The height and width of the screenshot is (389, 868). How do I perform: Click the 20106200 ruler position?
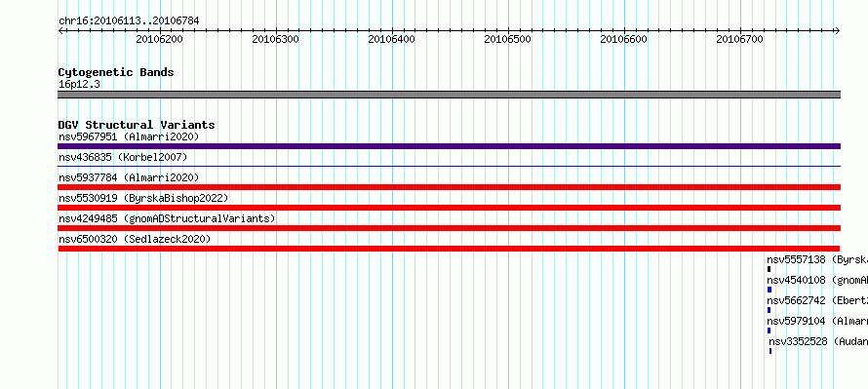[159, 39]
